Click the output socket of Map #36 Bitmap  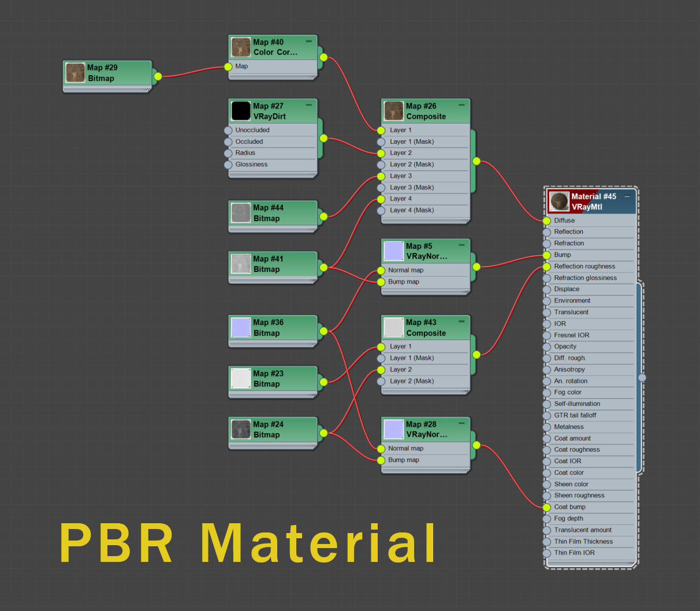pos(323,331)
